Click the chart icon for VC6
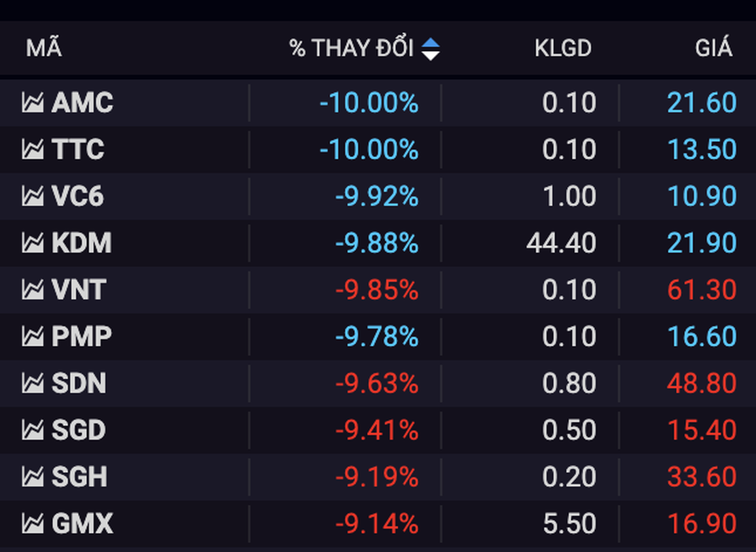The height and width of the screenshot is (552, 756). [x=33, y=196]
